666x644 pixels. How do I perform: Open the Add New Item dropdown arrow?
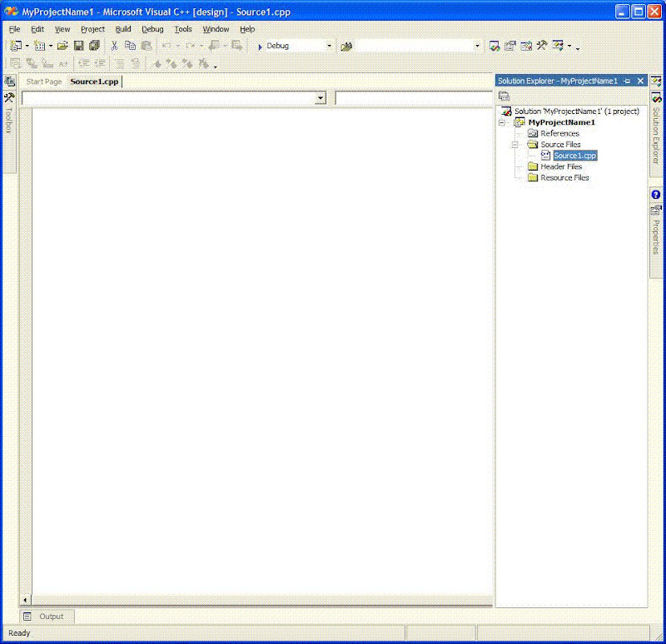pos(51,46)
